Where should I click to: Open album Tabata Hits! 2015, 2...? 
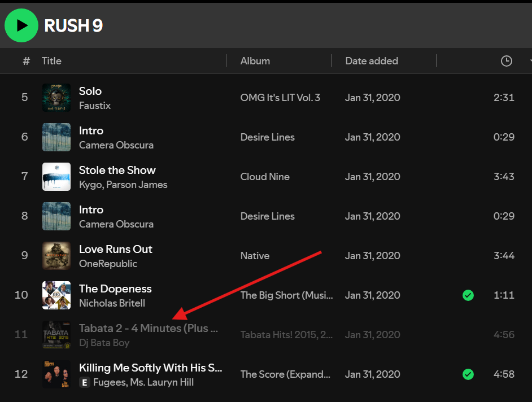pyautogui.click(x=287, y=335)
